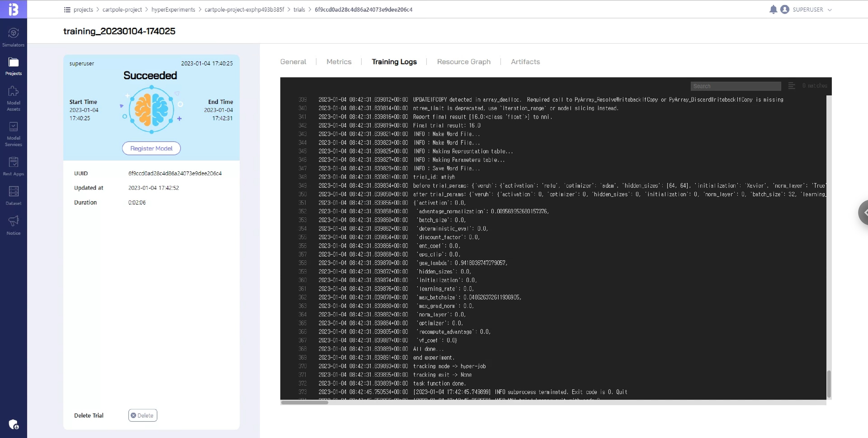Click the Updated at value 2023-01-04 17:42:52
This screenshot has width=868, height=438.
click(x=153, y=188)
